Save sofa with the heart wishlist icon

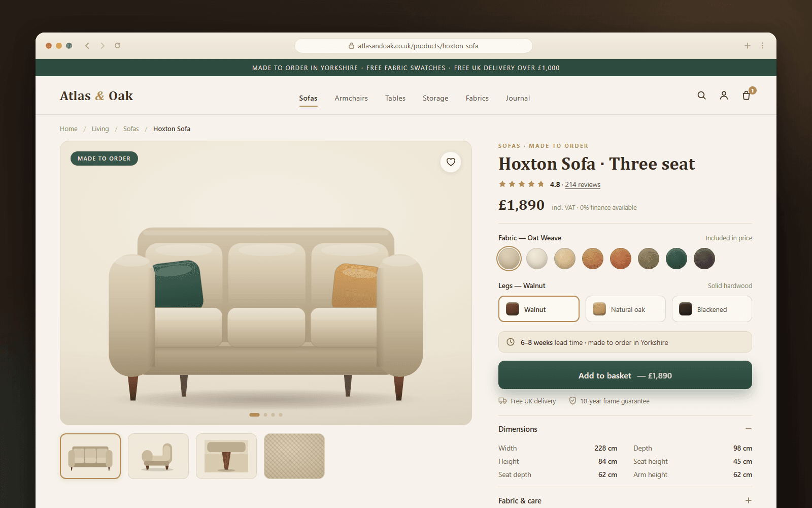pos(451,162)
